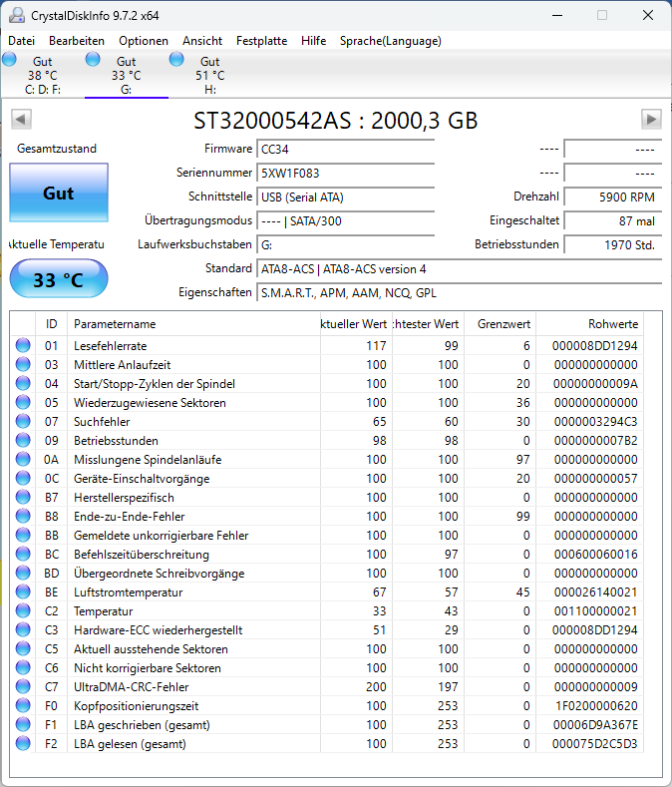Click status icon of BE Luftstromtemperatur

[23, 591]
